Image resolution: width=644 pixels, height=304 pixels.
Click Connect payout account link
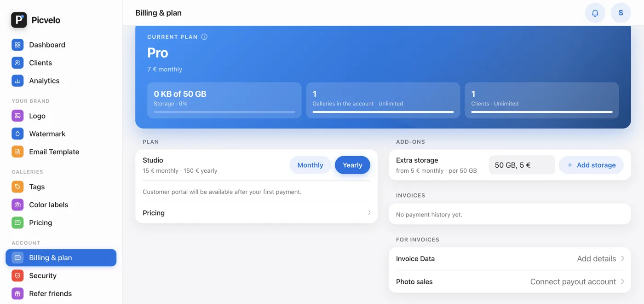click(573, 281)
